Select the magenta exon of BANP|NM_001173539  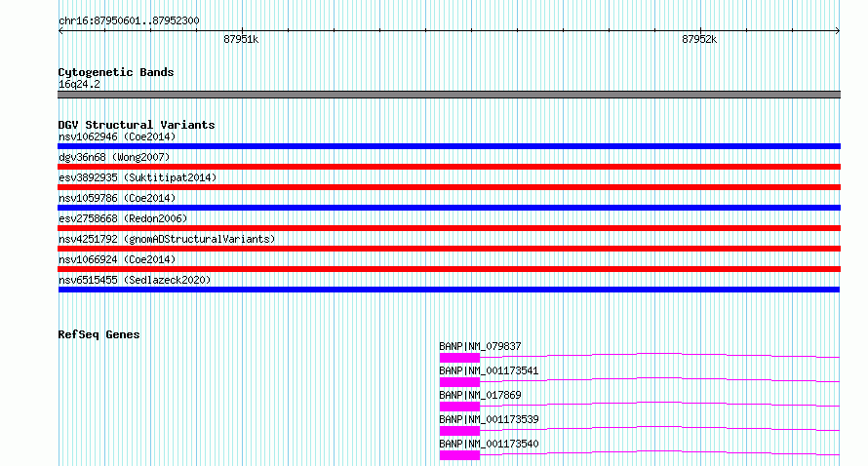[x=459, y=431]
